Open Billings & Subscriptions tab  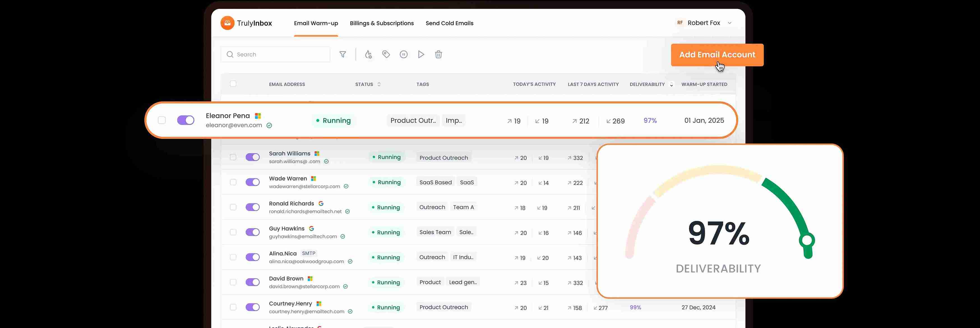[382, 23]
